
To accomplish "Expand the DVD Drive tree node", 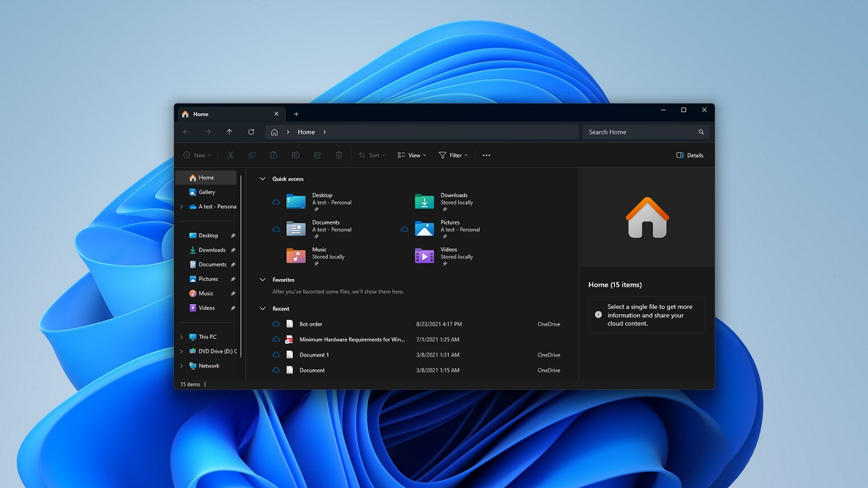I will point(182,351).
